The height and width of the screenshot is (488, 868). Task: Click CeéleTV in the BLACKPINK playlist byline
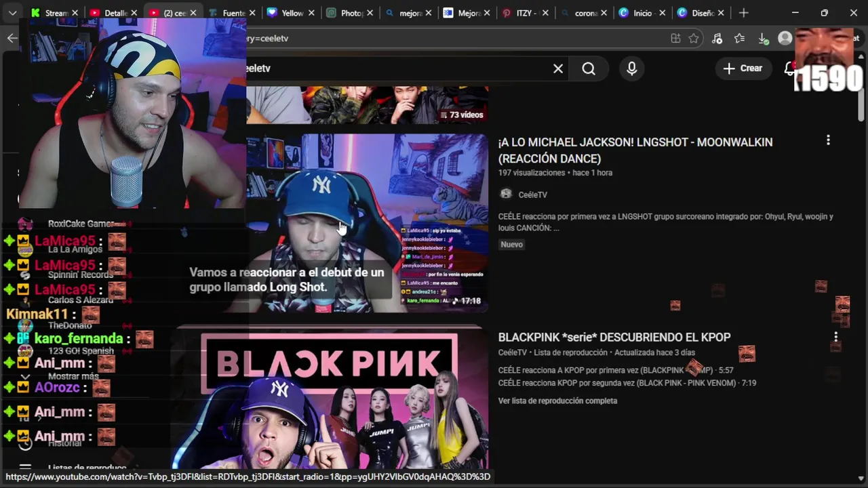pos(513,352)
